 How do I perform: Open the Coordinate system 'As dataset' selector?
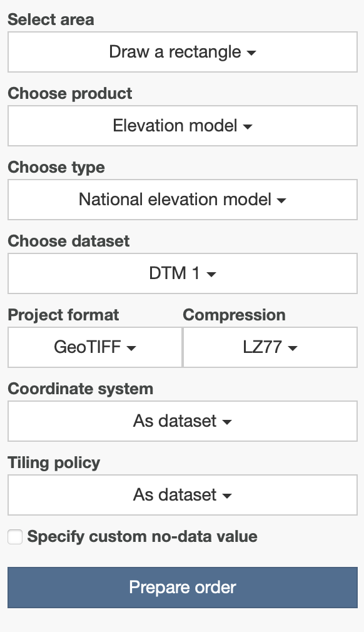[x=182, y=422]
